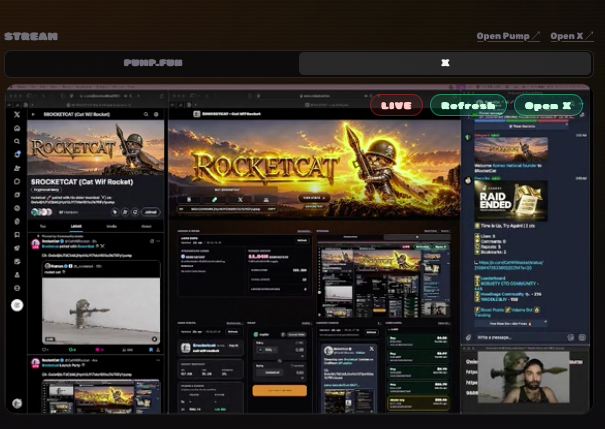Click the Joined button in community
605x429 pixels.
pos(150,212)
